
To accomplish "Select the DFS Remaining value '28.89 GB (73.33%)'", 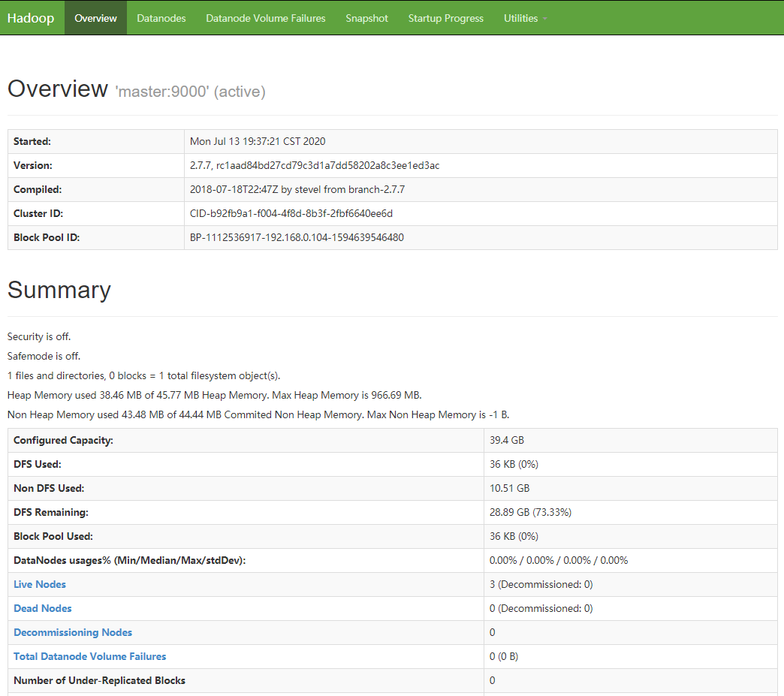I will pyautogui.click(x=530, y=512).
